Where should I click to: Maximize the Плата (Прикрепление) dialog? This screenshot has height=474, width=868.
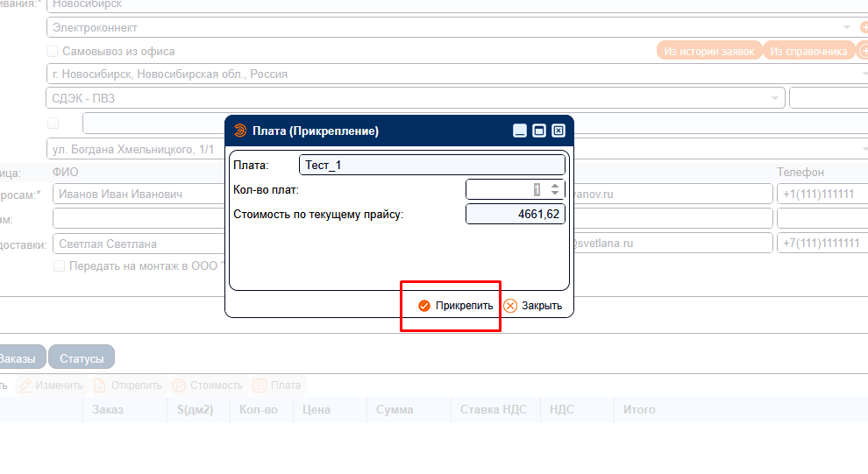[539, 131]
